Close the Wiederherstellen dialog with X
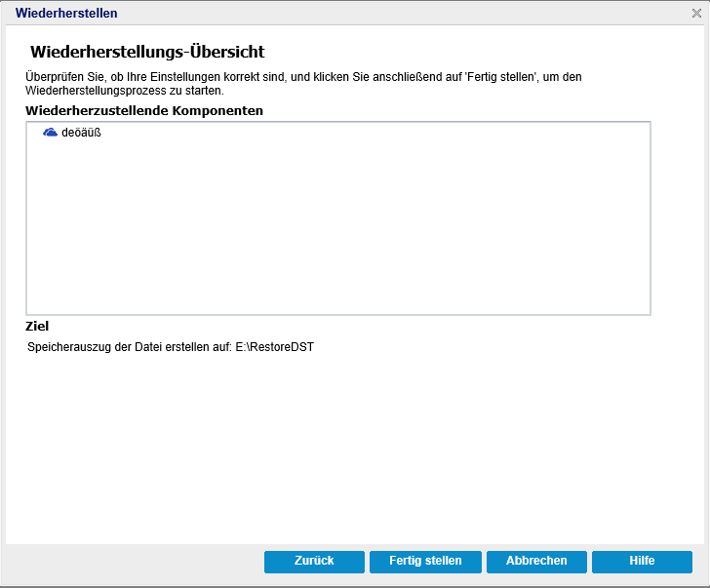The image size is (710, 588). click(x=696, y=13)
